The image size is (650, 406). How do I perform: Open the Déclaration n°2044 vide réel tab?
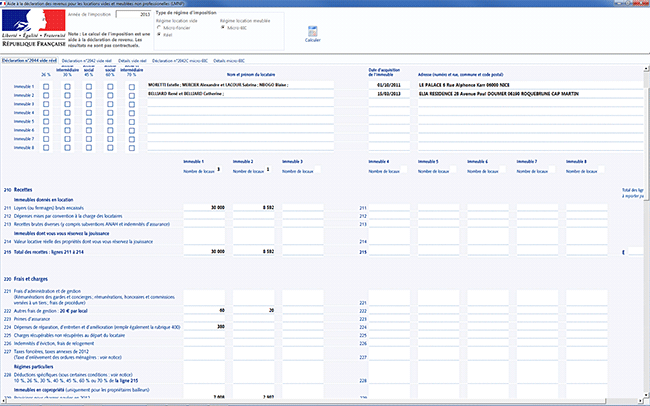(29, 61)
